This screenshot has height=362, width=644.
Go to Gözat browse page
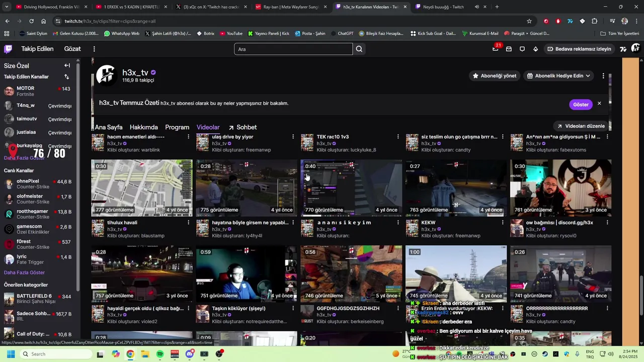pyautogui.click(x=72, y=49)
